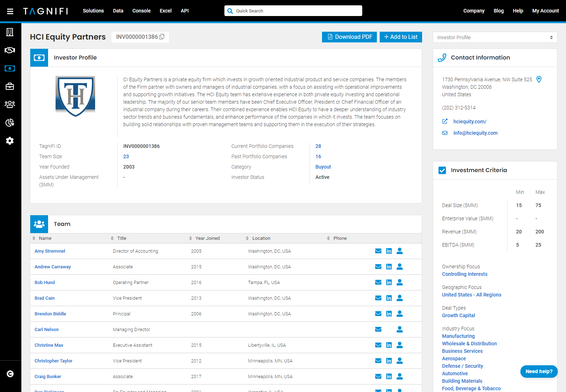Copy the investor ID INV0000001386
566x392 pixels.
(x=162, y=37)
